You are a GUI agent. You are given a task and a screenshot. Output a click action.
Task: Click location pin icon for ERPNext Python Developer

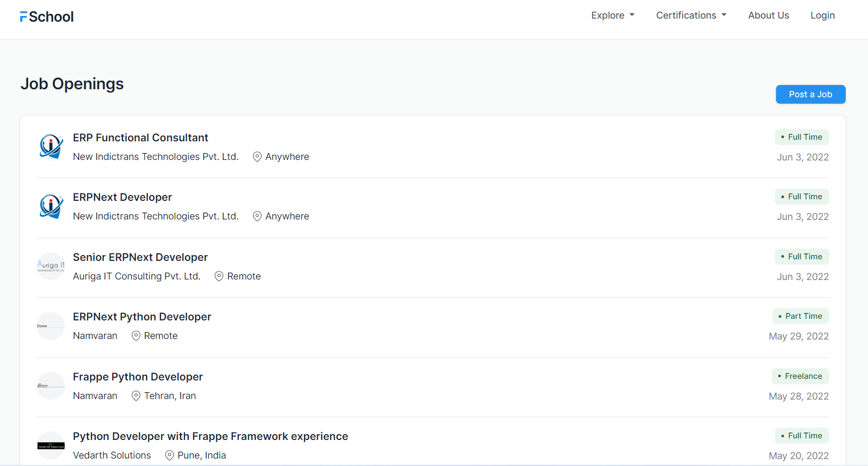coord(136,336)
